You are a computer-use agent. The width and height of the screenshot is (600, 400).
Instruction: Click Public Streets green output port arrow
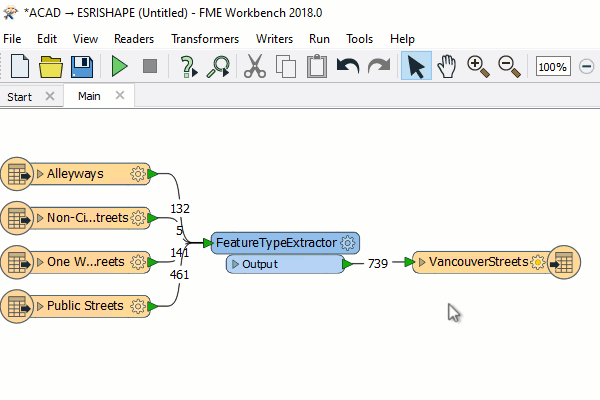152,306
